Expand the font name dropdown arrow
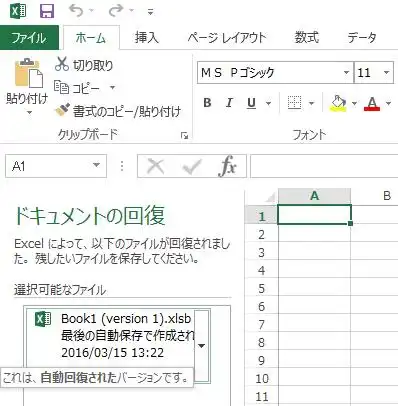The image size is (398, 406). 347,72
